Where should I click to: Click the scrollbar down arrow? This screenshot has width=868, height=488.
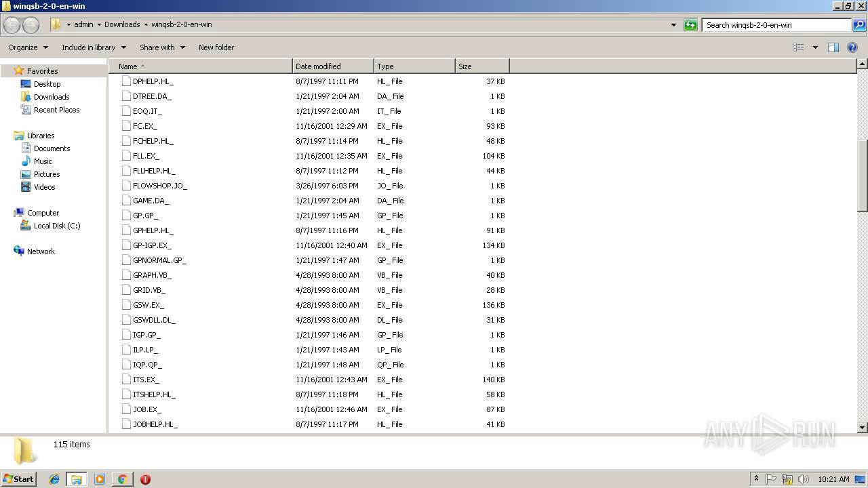tap(863, 428)
